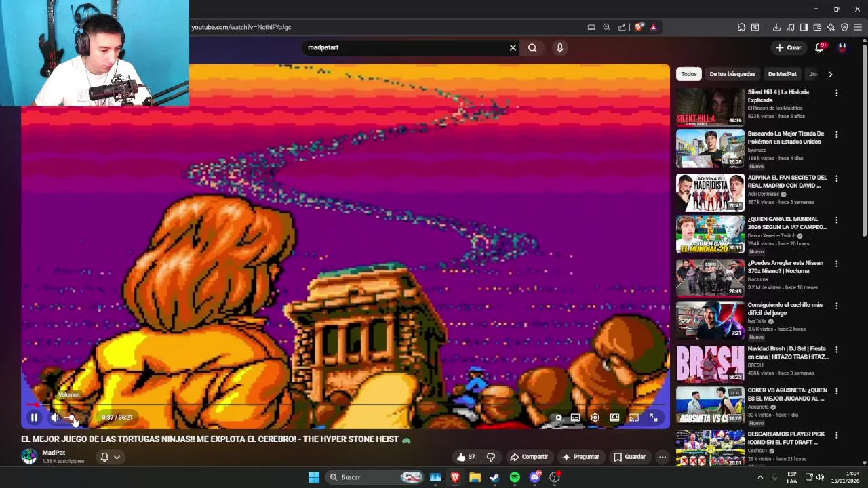
Task: Open the browser extensions puzzle icon
Action: (741, 27)
